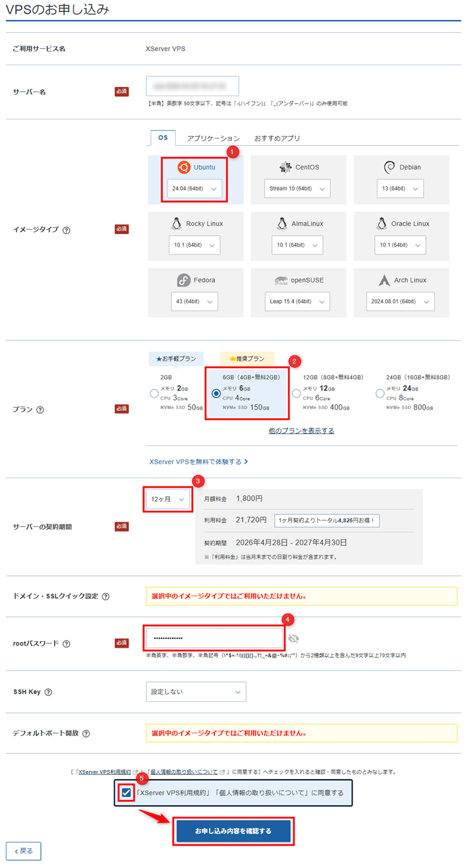Open SSH Key dropdown 設定しない
The height and width of the screenshot is (868, 468).
click(x=196, y=692)
